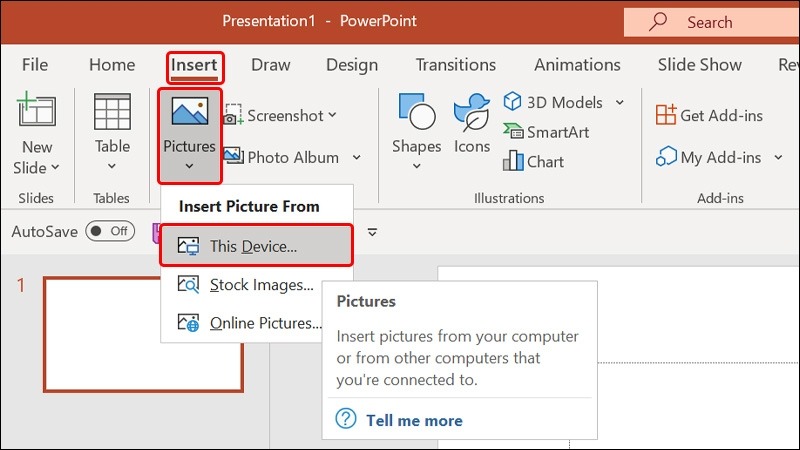
Task: Expand the New Slide dropdown arrow
Action: click(55, 167)
